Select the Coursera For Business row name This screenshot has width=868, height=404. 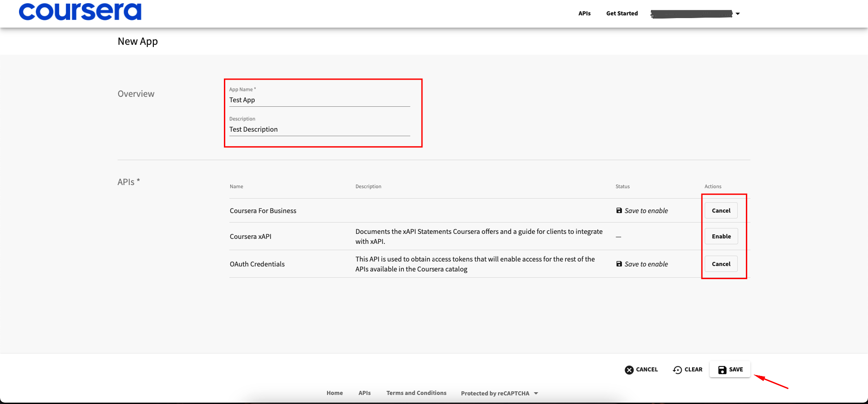click(x=263, y=211)
